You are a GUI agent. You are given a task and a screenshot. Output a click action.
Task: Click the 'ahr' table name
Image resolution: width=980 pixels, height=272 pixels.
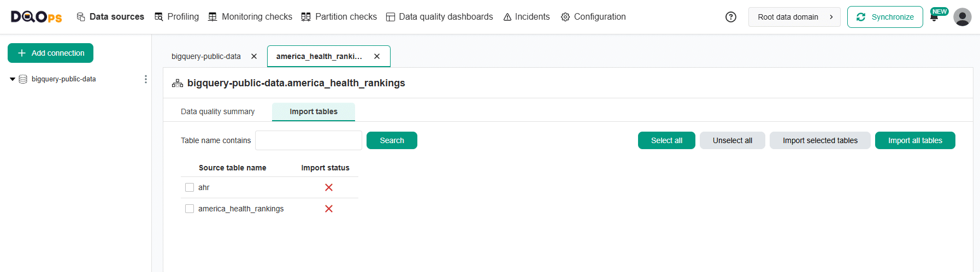pos(204,187)
